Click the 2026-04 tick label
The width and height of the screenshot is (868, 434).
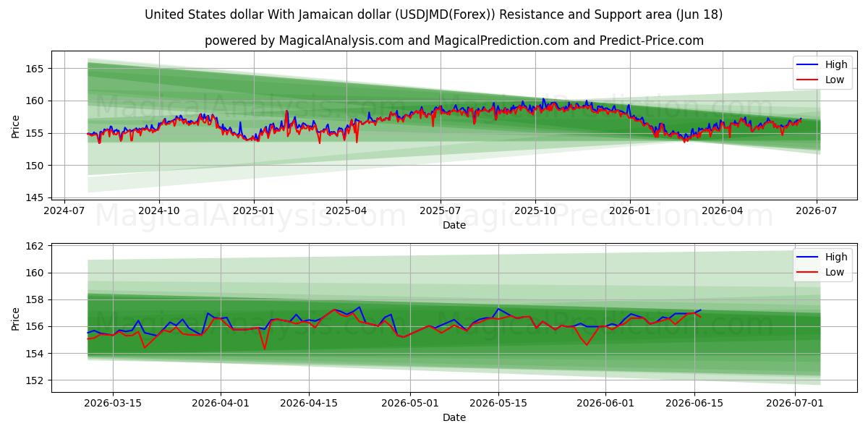pos(723,211)
